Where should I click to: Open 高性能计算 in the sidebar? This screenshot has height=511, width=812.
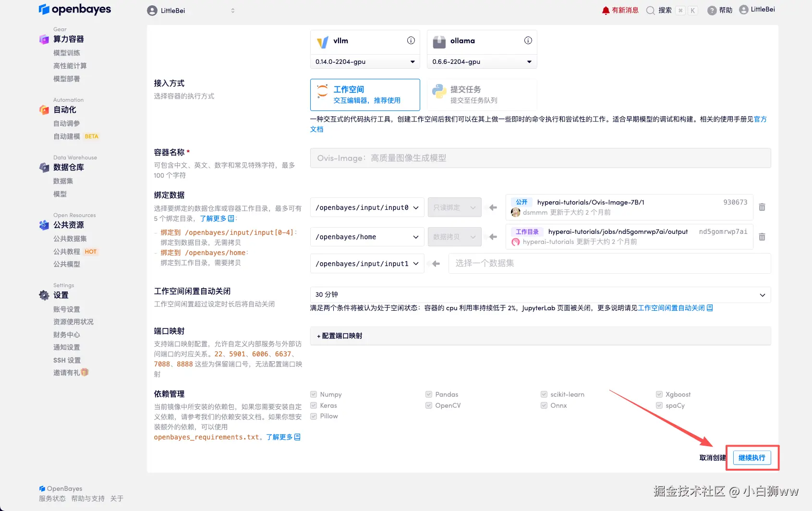point(70,66)
